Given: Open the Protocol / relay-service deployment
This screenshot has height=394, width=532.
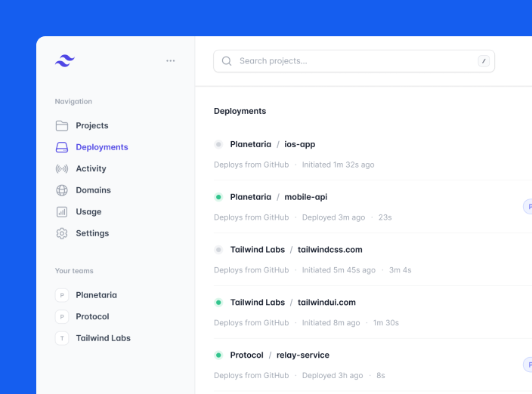Looking at the screenshot, I should coord(280,355).
